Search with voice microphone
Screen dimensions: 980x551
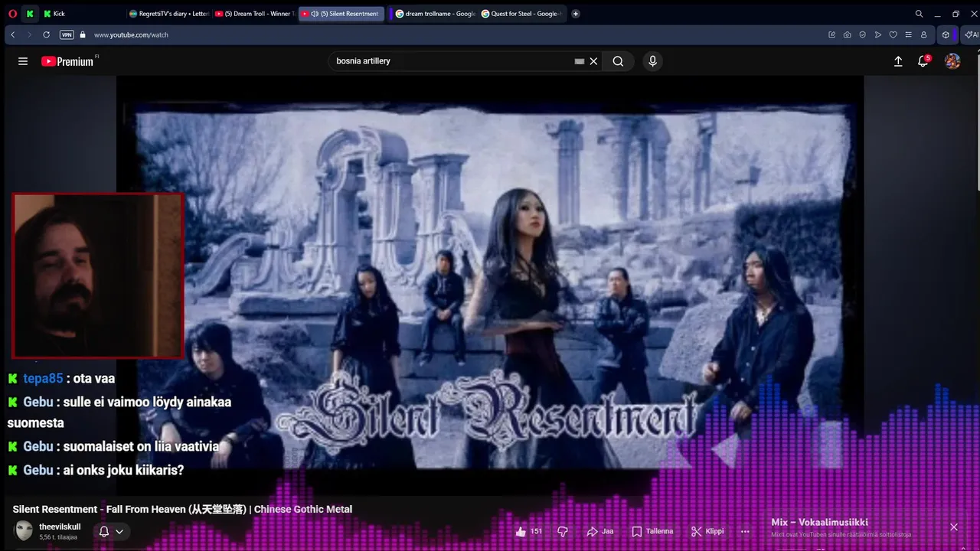652,61
